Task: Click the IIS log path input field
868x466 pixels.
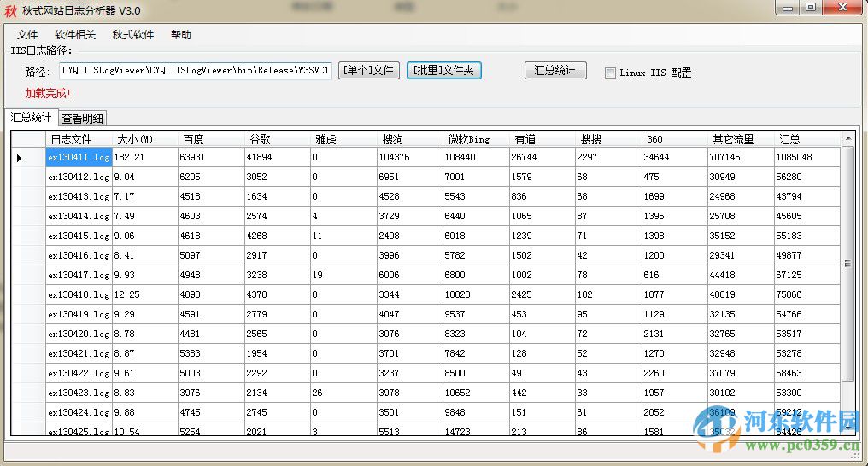Action: click(196, 71)
